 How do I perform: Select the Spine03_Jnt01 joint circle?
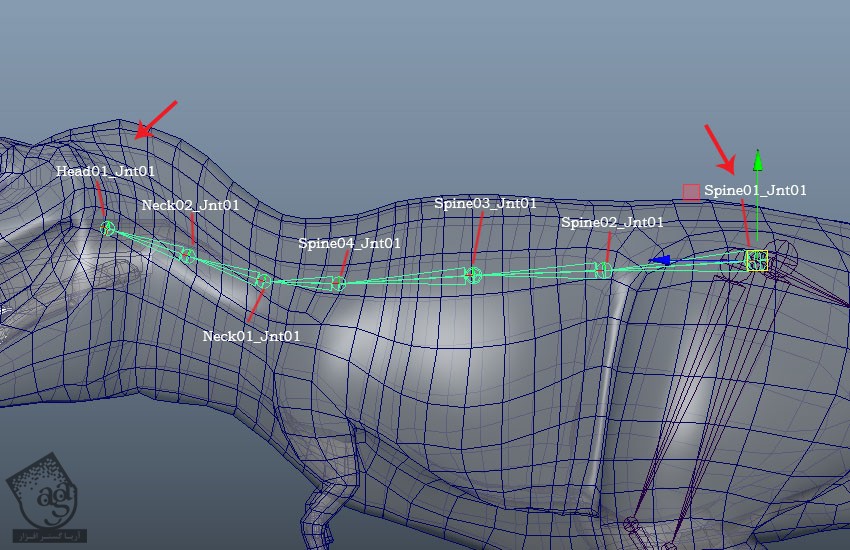(473, 275)
